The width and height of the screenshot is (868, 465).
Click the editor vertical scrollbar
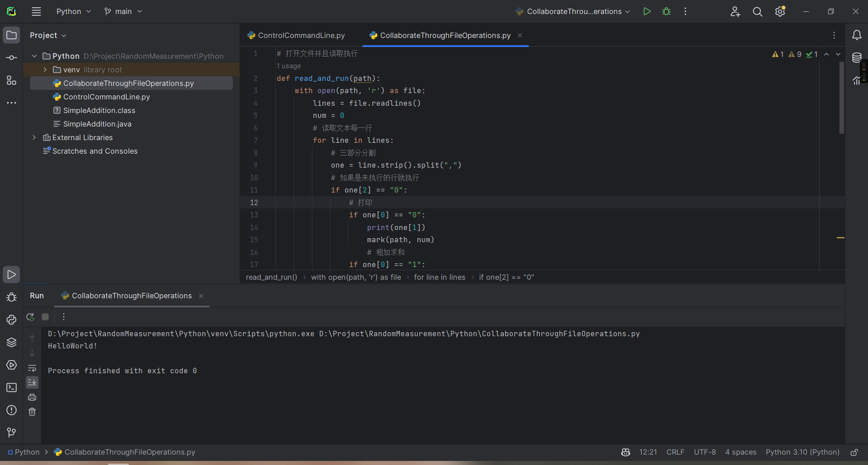[841, 98]
